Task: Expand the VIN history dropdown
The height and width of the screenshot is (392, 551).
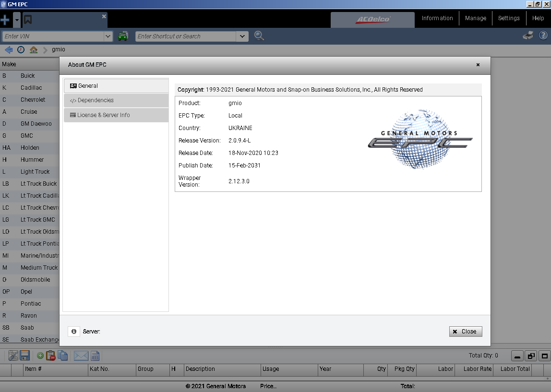Action: pos(108,36)
